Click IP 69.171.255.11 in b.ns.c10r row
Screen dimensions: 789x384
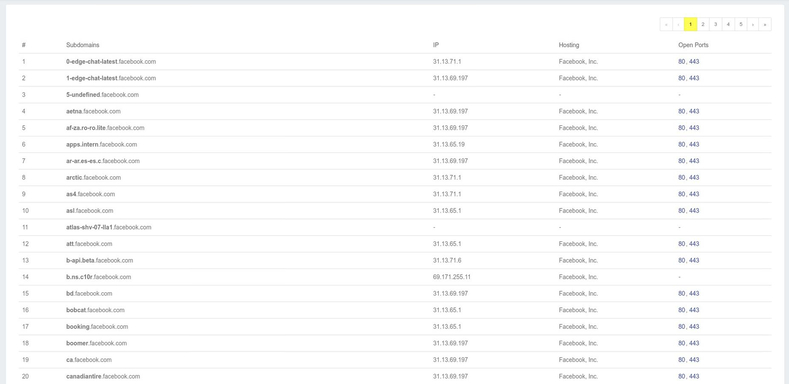click(x=451, y=277)
